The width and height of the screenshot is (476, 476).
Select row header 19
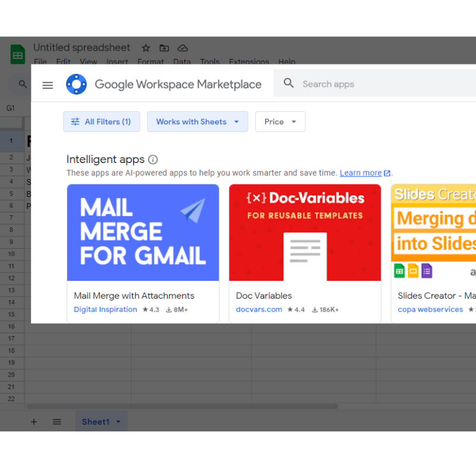[11, 363]
